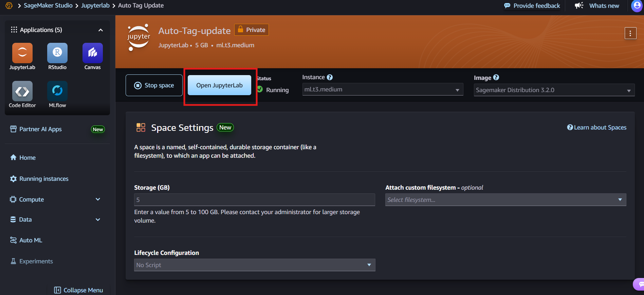644x295 pixels.
Task: Launch the Canvas application icon
Action: click(93, 53)
